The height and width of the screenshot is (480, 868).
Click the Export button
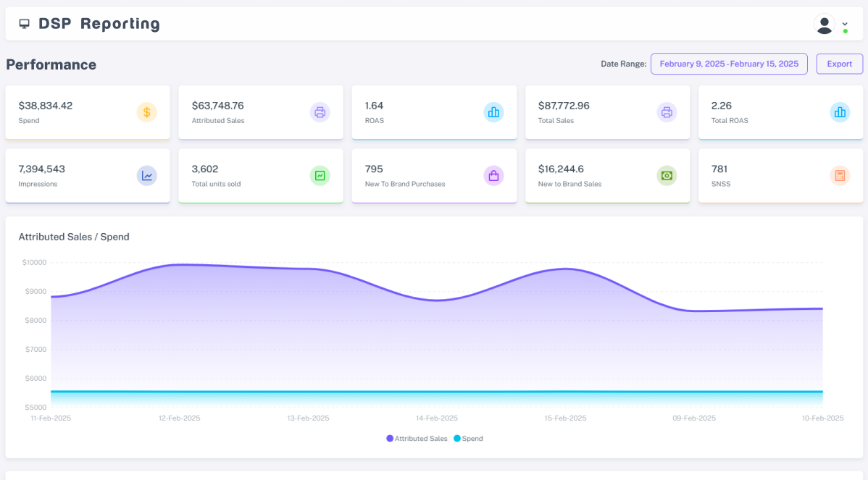tap(839, 64)
